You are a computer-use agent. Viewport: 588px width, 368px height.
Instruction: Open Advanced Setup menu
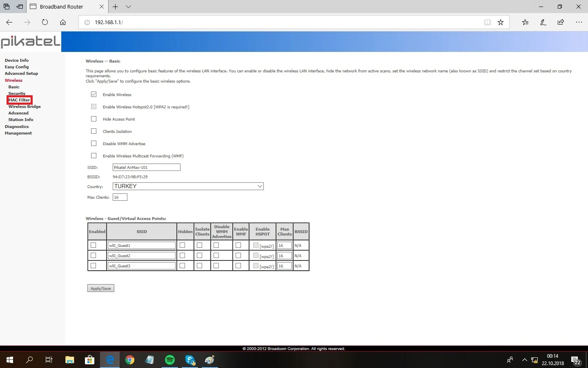coord(21,73)
